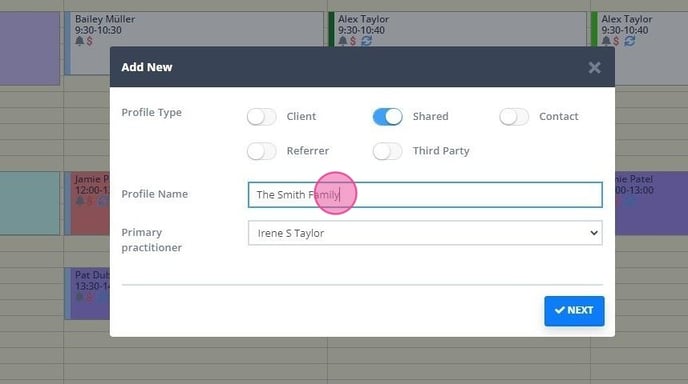Image resolution: width=688 pixels, height=384 pixels.
Task: Click dollar icon on rightmost Alex Taylor appointment
Action: 616,41
